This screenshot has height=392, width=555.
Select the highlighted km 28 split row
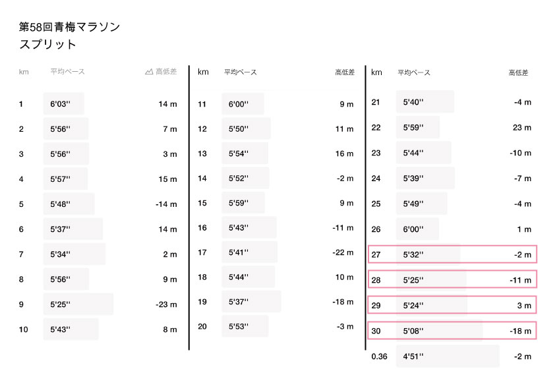pos(452,280)
